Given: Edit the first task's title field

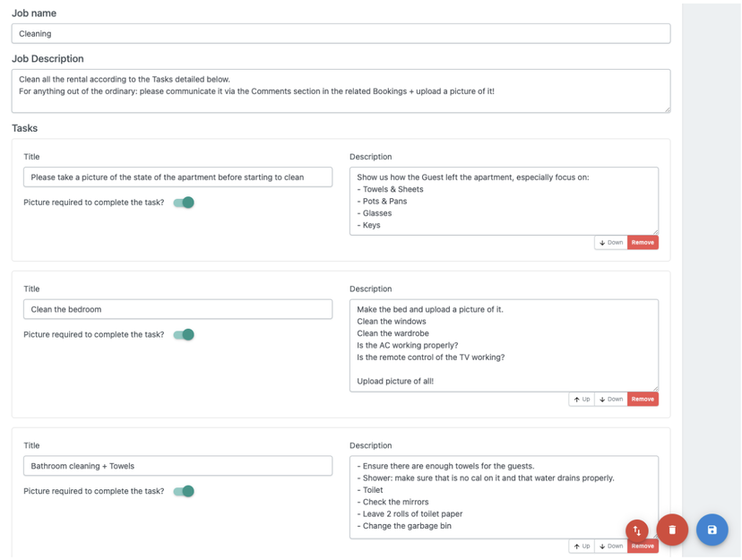Looking at the screenshot, I should click(177, 177).
